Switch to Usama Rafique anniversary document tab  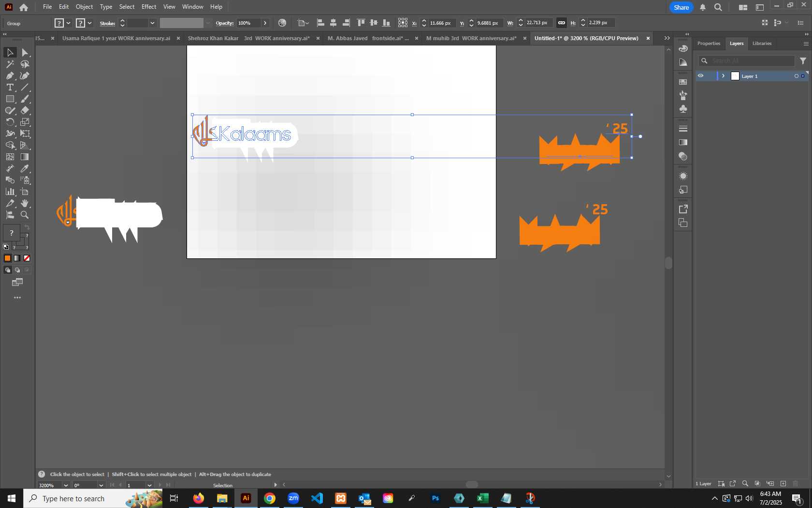pyautogui.click(x=116, y=38)
